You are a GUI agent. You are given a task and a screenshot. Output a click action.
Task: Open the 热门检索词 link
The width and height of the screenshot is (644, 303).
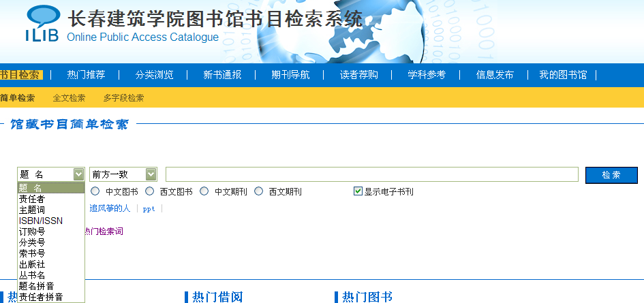[x=103, y=232]
